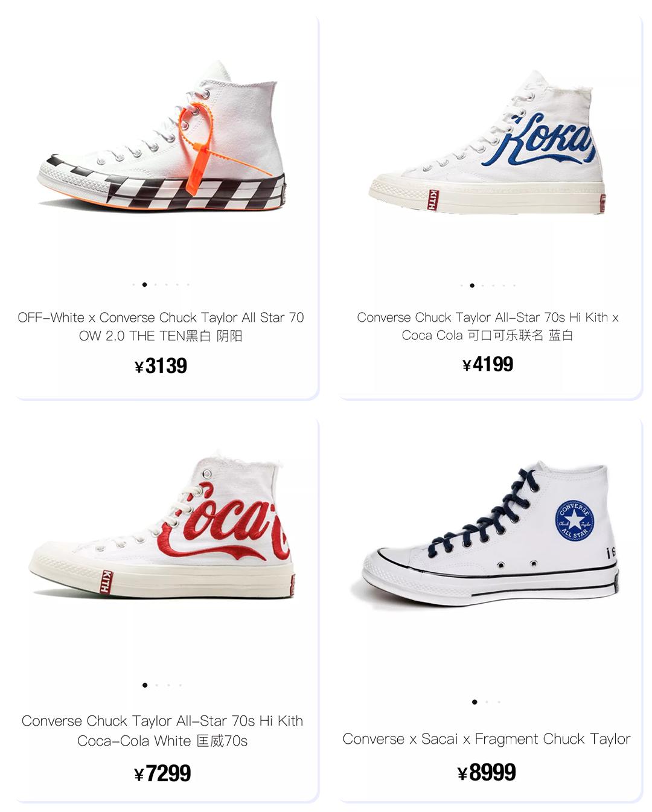Switch to middle carousel dot under Sacai shoe

pos(487,702)
